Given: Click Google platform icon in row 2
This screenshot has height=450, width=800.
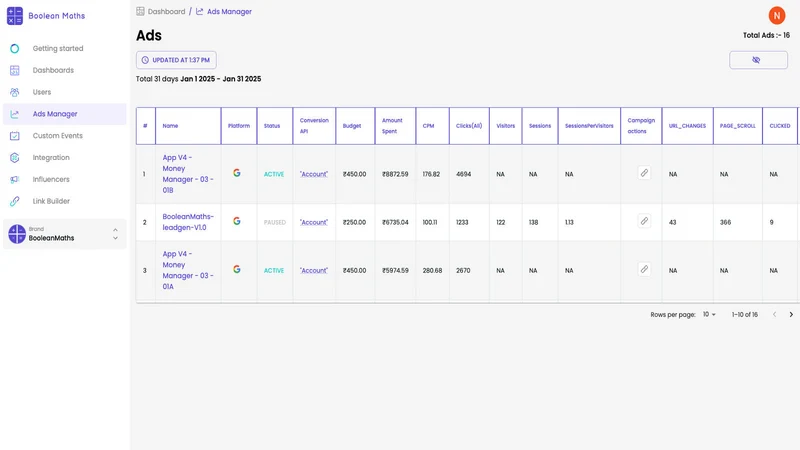Looking at the screenshot, I should tap(237, 221).
